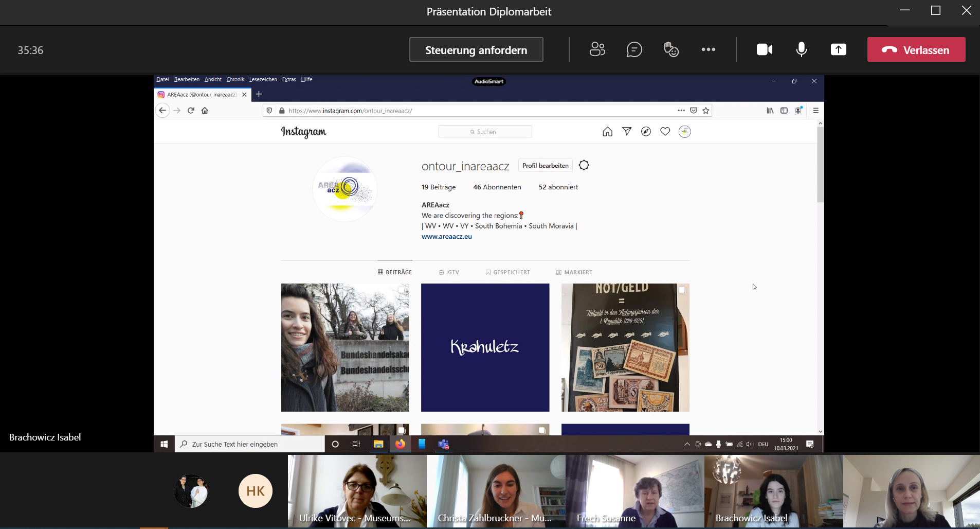Click the Windows taskbar search box

250,444
